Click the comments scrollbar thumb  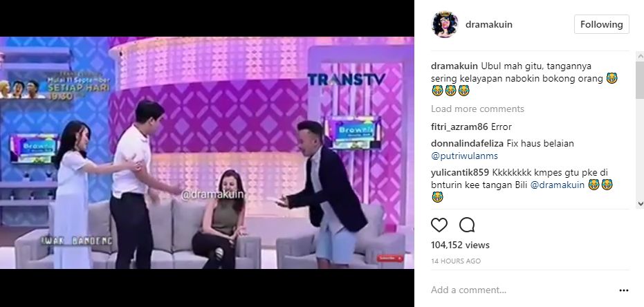[640, 80]
